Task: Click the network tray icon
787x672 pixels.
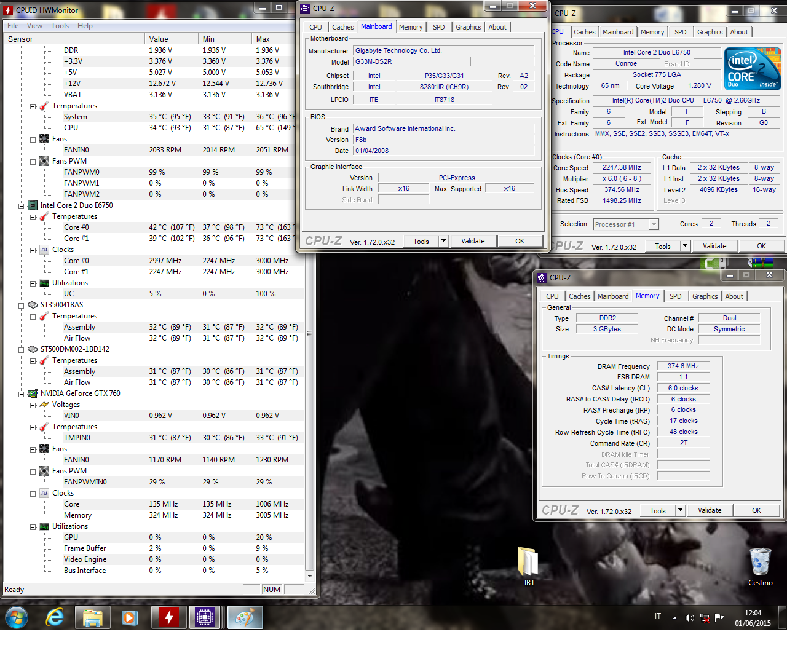Action: coord(705,618)
